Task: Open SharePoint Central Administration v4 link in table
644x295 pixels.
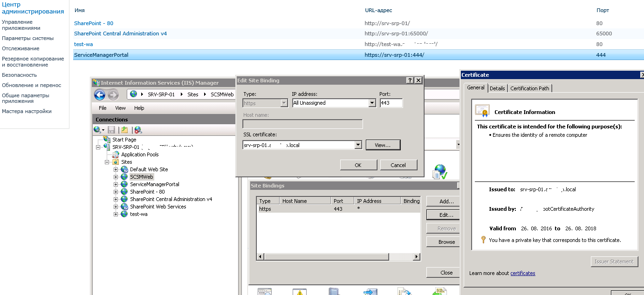Action: pos(120,34)
